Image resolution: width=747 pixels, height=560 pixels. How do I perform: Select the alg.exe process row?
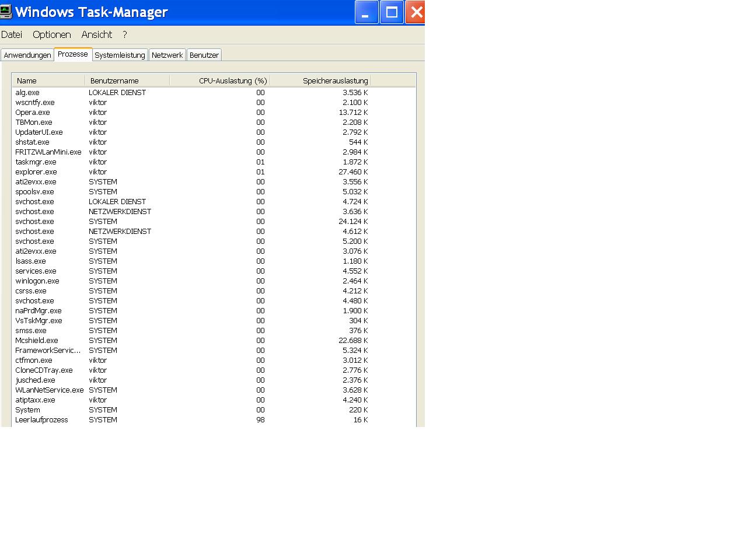[x=214, y=93]
